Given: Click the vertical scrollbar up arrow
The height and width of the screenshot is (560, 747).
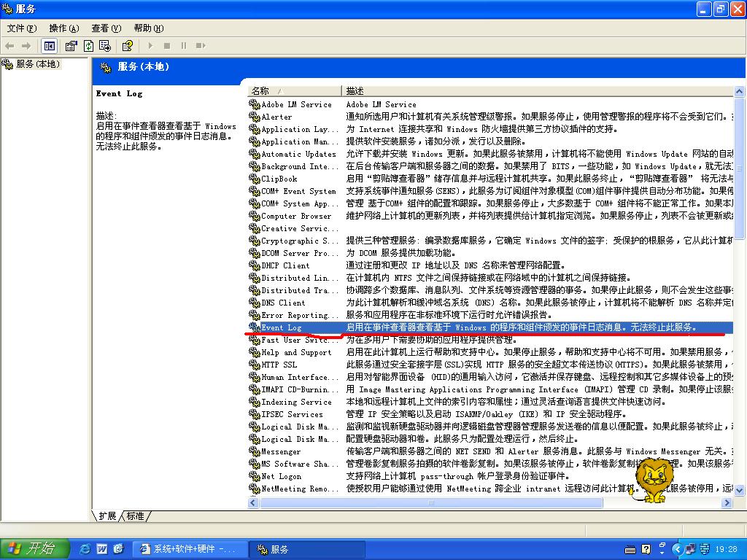Looking at the screenshot, I should 739,91.
